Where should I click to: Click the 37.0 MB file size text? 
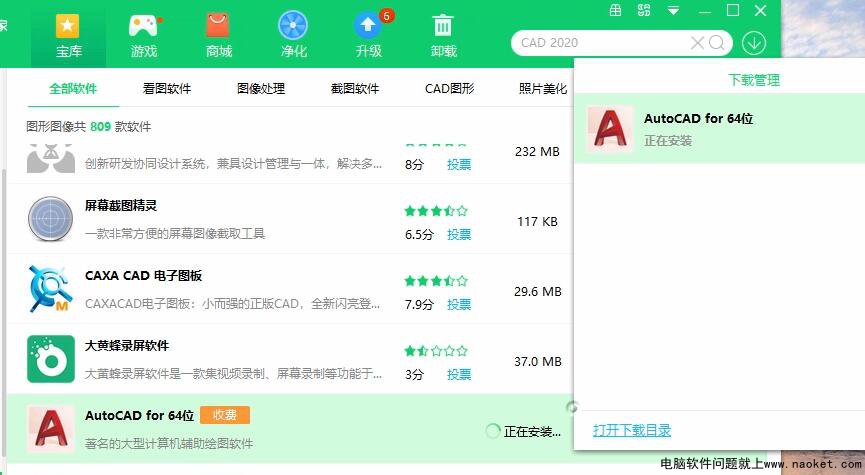coord(538,362)
